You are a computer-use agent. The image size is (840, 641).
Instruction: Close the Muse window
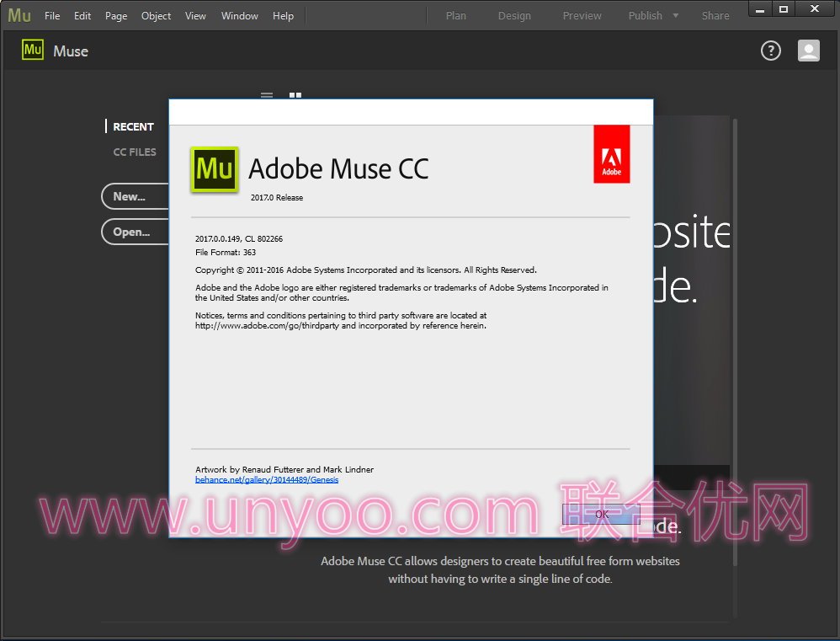coord(815,9)
